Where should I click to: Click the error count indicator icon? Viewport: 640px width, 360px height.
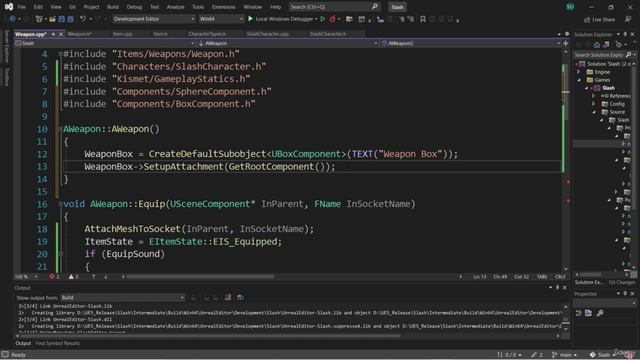[52, 277]
